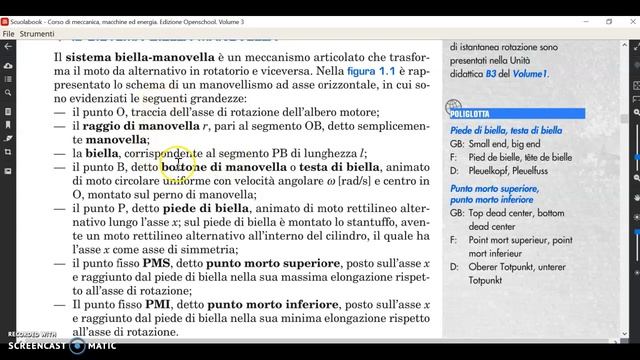Screen dimensions: 640x360
Task: Click the bold term 'punto morto inferiore'
Action: 273,304
